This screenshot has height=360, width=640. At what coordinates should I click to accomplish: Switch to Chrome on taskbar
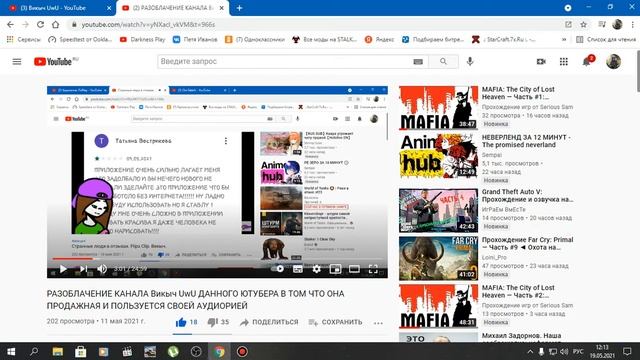pos(219,352)
